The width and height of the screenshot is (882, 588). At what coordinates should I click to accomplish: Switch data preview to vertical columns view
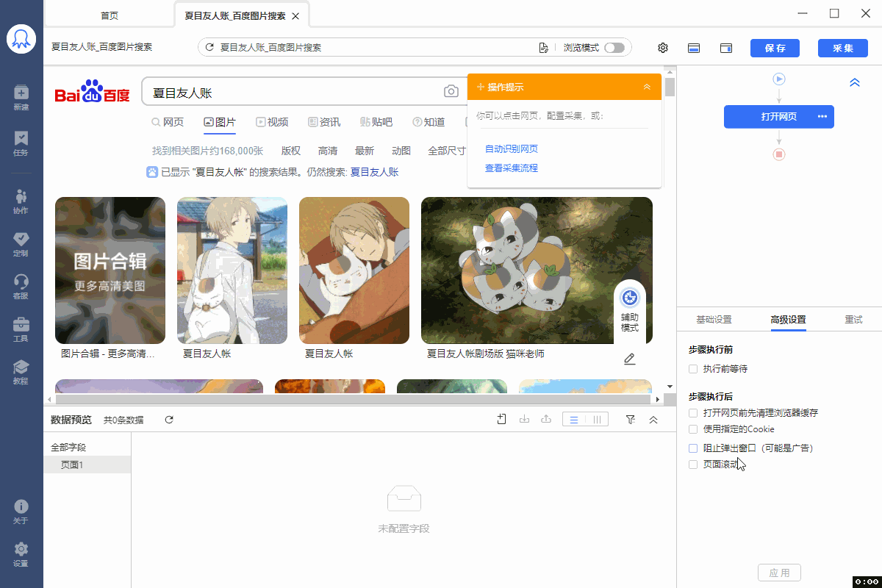(x=597, y=420)
